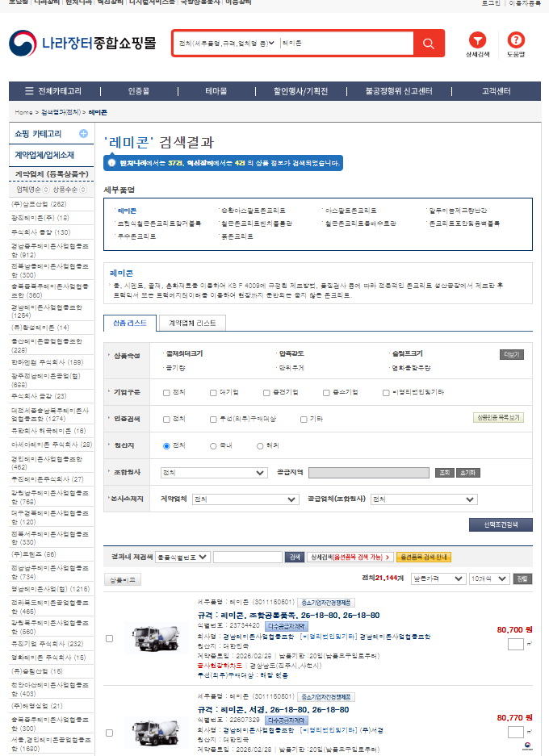Check the 대기업 checkbox
The image size is (549, 756).
coord(213,393)
